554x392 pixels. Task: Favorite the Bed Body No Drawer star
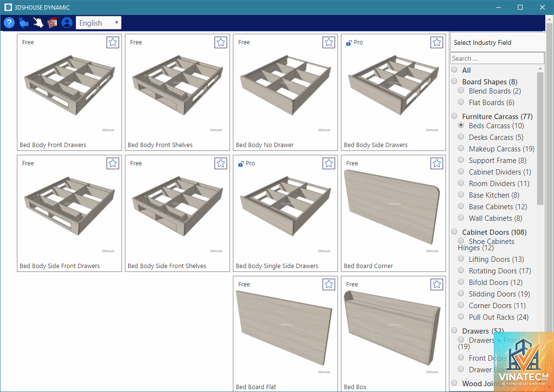tap(329, 42)
